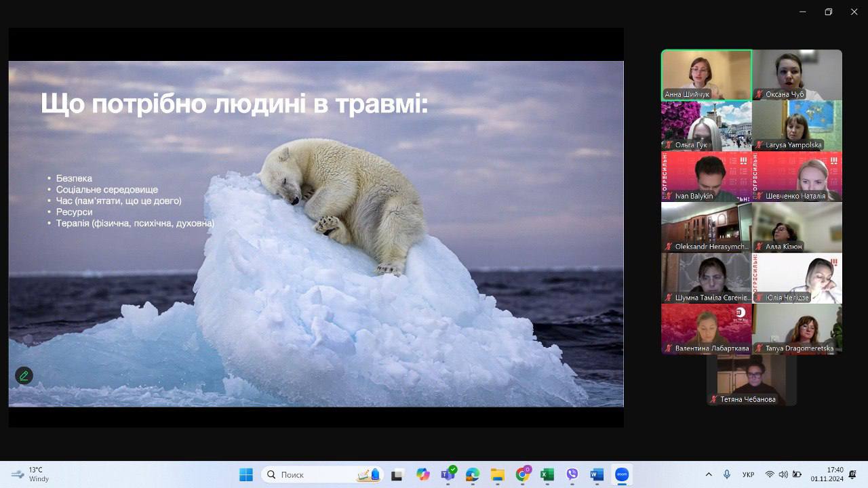Open Viber from the taskbar
Viewport: 868px width, 488px height.
[572, 474]
